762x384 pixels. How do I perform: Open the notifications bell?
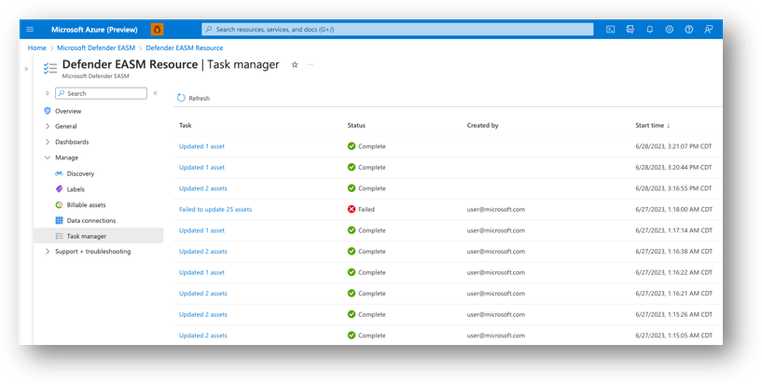pos(650,30)
